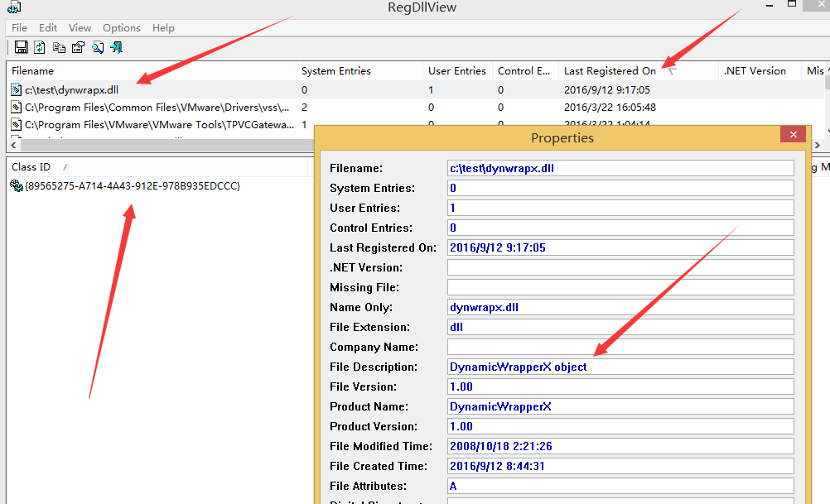Select the VMware Tools\TPVCGatewa... row filename
Viewport: 830px width, 504px height.
[159, 125]
